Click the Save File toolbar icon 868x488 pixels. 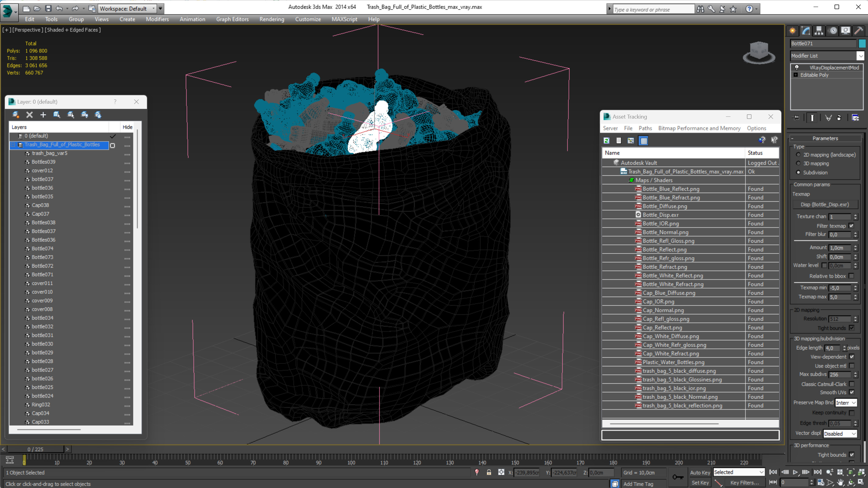pos(48,9)
